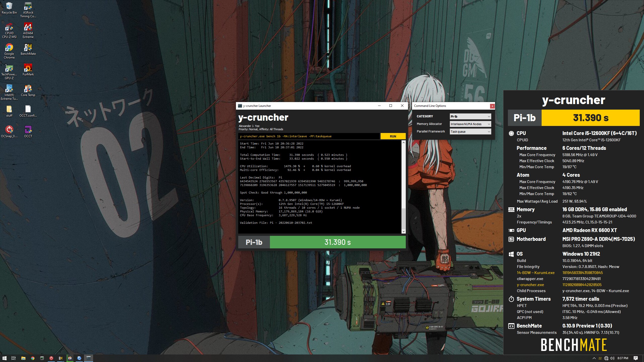Viewport: 644px width, 362px height.
Task: Switch to Core Temp thermometer taskbar icon
Action: point(70,358)
